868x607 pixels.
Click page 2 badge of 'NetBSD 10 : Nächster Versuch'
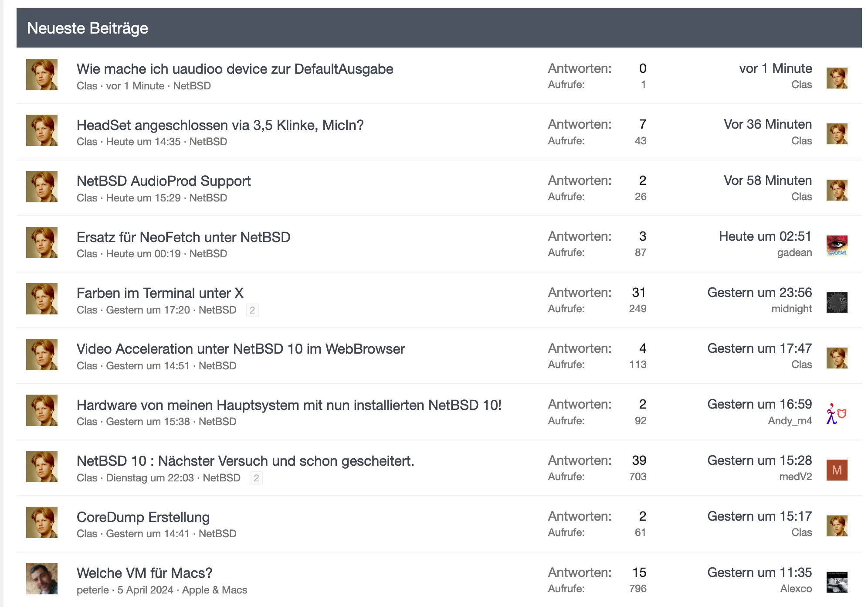tap(256, 478)
